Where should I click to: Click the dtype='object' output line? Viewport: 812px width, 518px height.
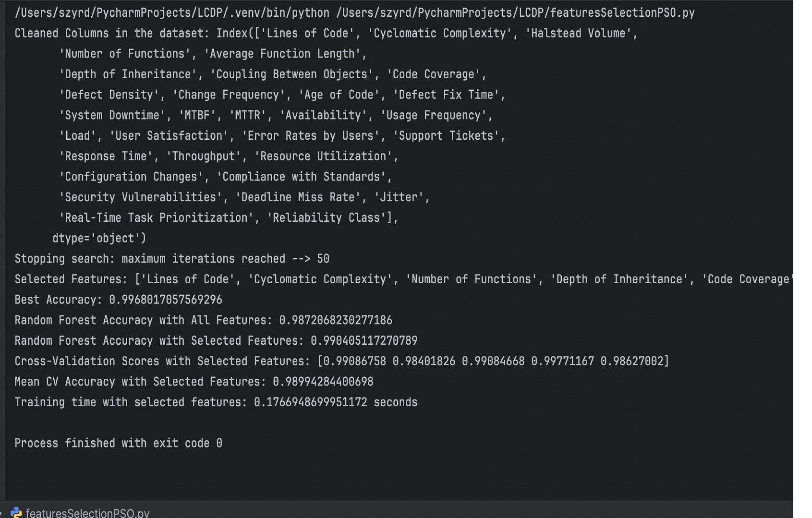tap(99, 238)
